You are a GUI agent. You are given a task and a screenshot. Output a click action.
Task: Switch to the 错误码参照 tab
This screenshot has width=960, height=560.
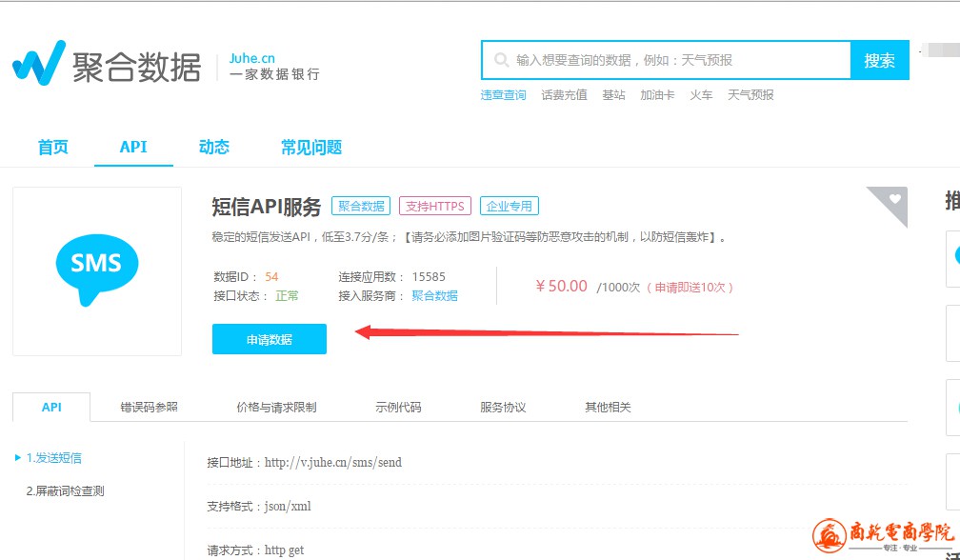[149, 407]
